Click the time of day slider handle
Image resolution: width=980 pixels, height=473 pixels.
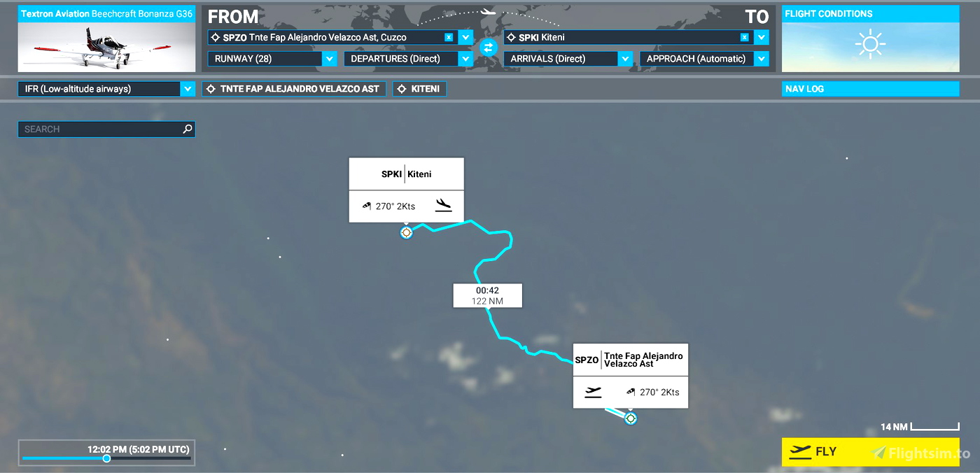(106, 458)
